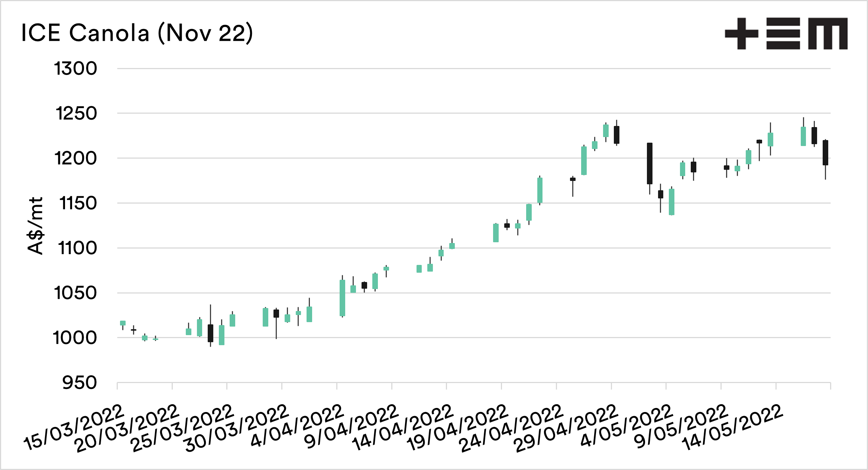Click the 1300 y-axis label
The image size is (868, 470).
[75, 69]
